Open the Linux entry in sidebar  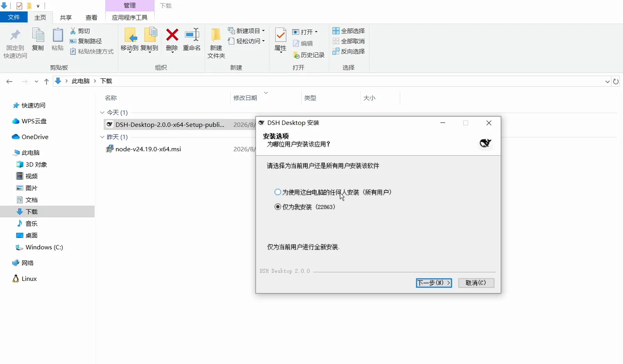[25, 278]
